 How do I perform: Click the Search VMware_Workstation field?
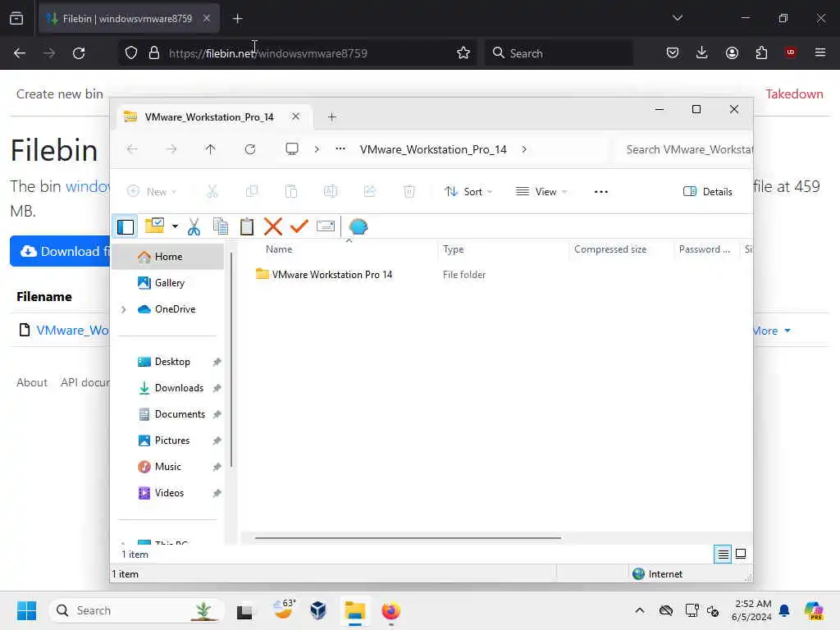click(x=684, y=149)
